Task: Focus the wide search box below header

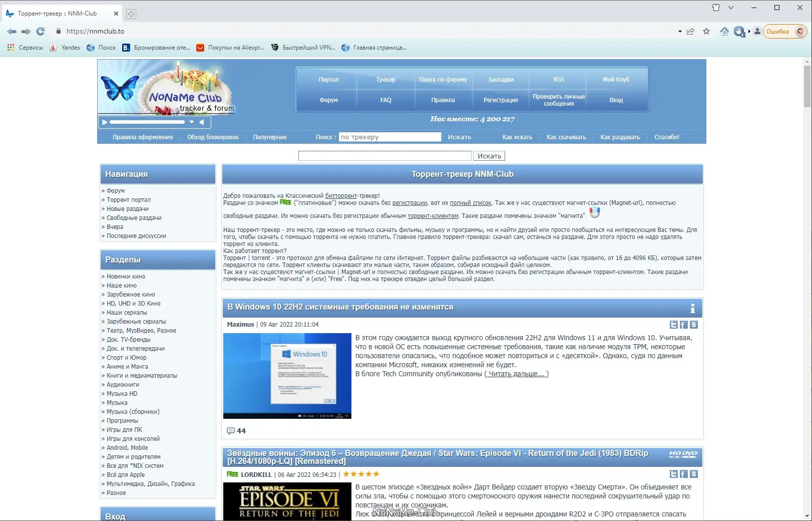Action: click(385, 156)
